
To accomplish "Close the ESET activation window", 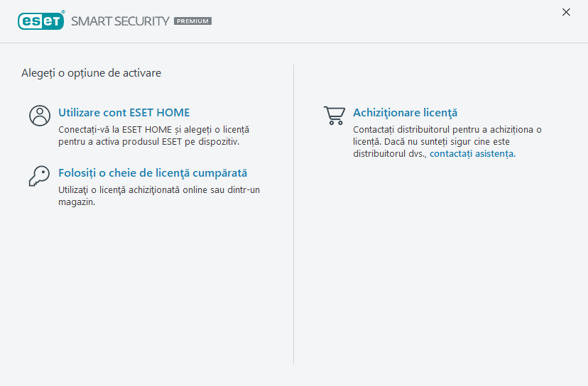I will coord(566,12).
